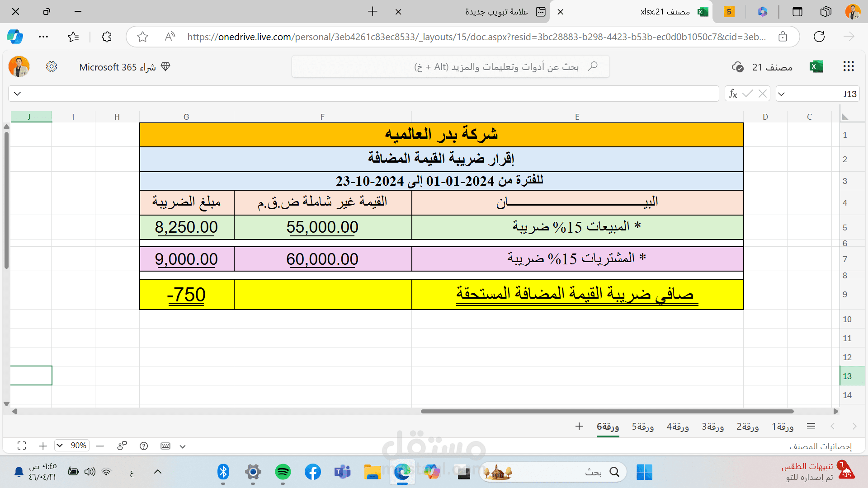Select column G header
The image size is (868, 488).
tap(186, 117)
